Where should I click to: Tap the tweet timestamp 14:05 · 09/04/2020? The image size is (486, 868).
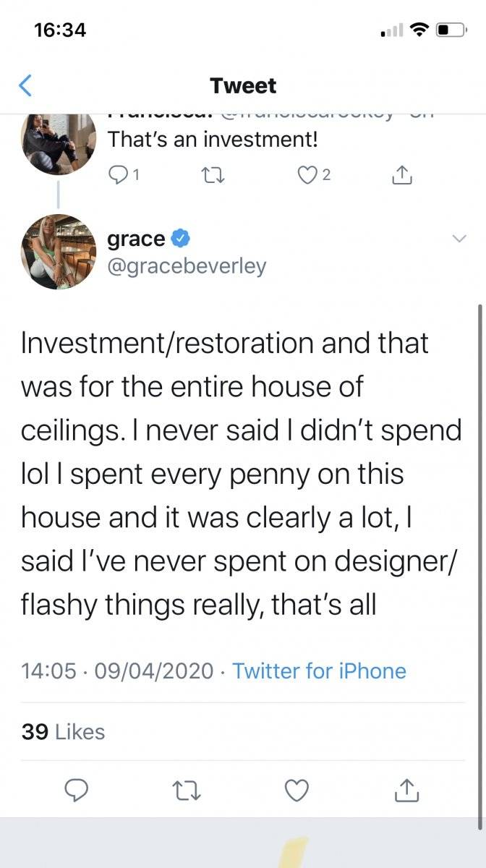[118, 671]
